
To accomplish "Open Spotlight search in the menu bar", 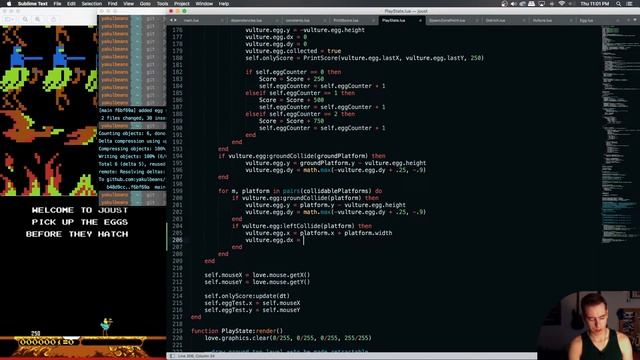I will 619,4.
